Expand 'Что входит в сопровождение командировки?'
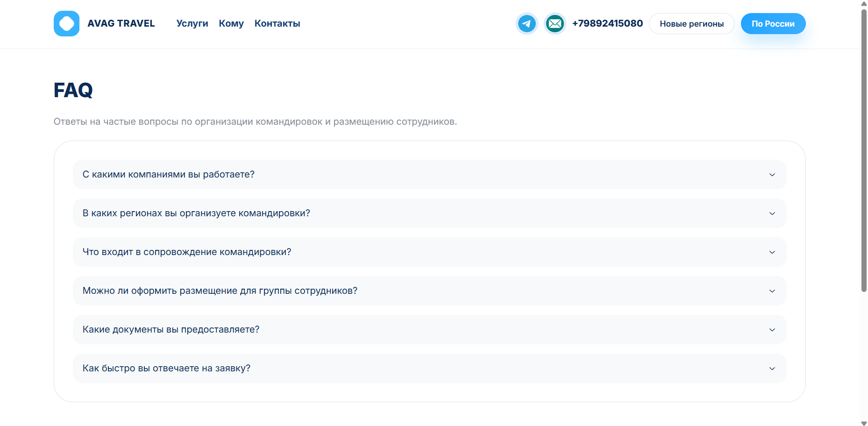Image resolution: width=868 pixels, height=426 pixels. (429, 252)
